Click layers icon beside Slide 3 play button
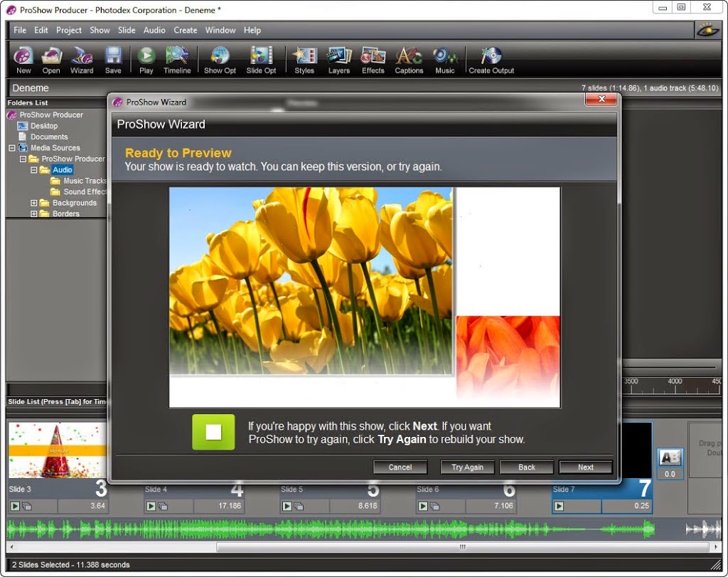Viewport: 728px width, 577px height. click(27, 507)
